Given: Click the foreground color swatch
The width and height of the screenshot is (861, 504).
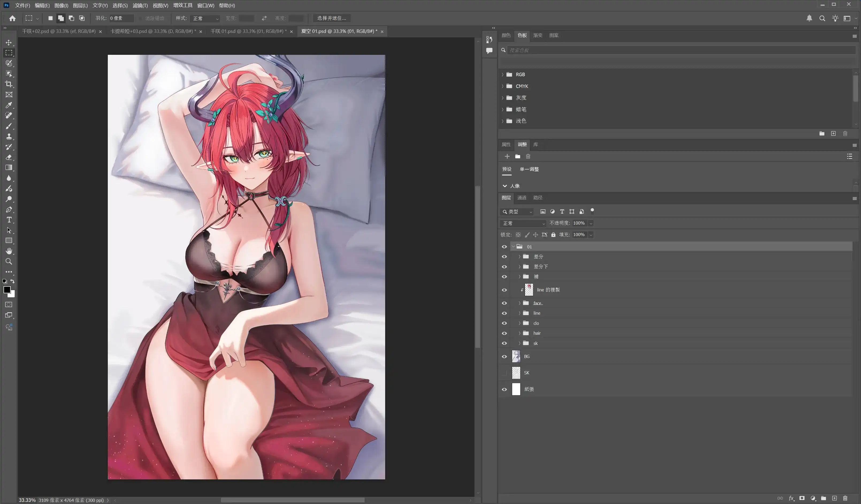Looking at the screenshot, I should coord(7,290).
